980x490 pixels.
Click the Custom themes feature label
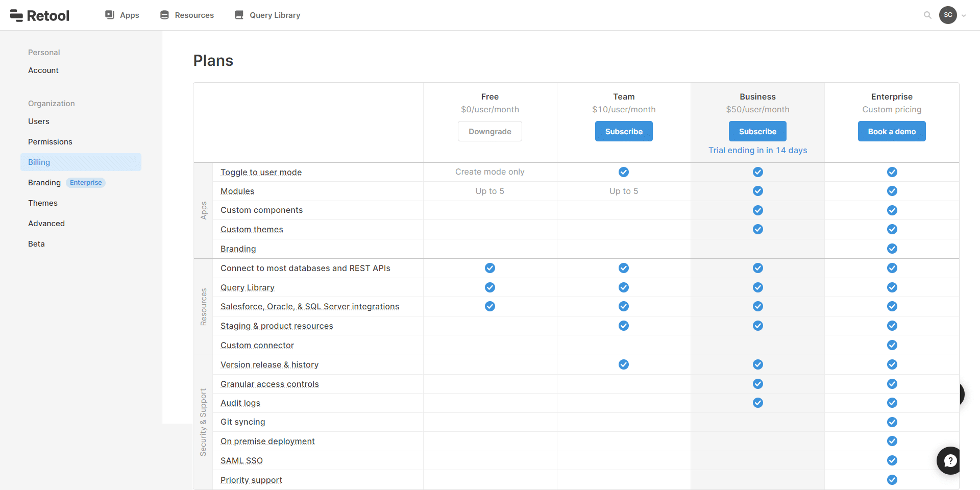pyautogui.click(x=252, y=230)
